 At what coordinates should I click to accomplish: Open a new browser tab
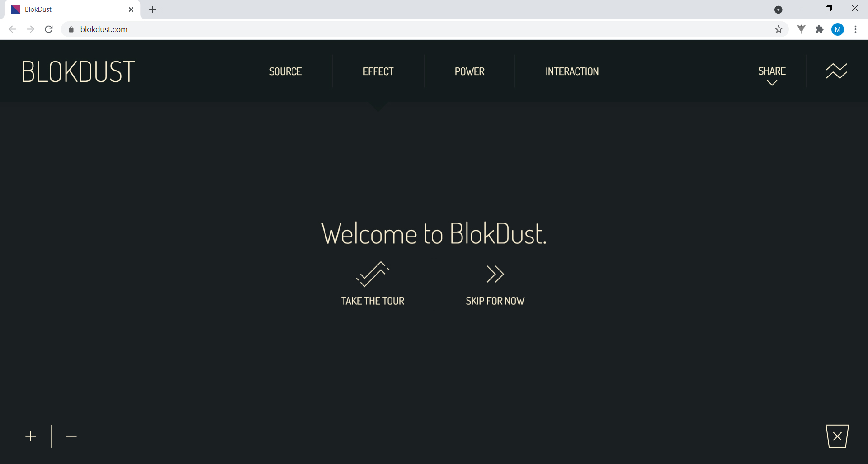click(x=153, y=9)
